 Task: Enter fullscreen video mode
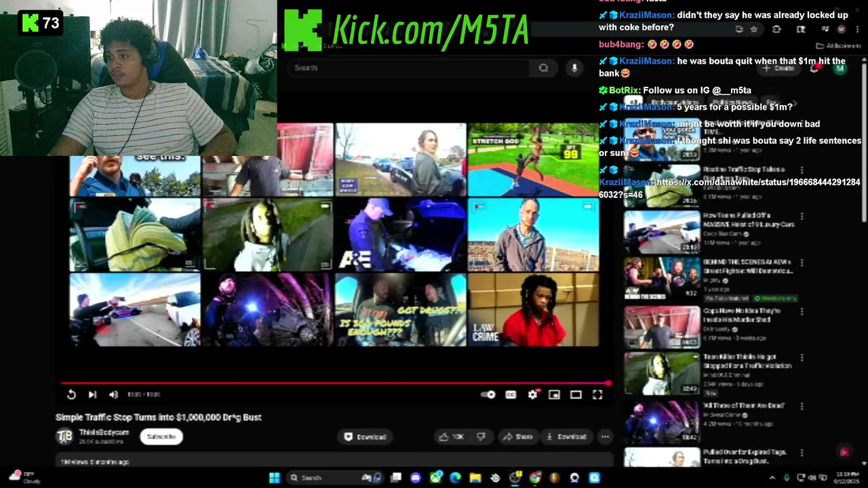coord(597,394)
